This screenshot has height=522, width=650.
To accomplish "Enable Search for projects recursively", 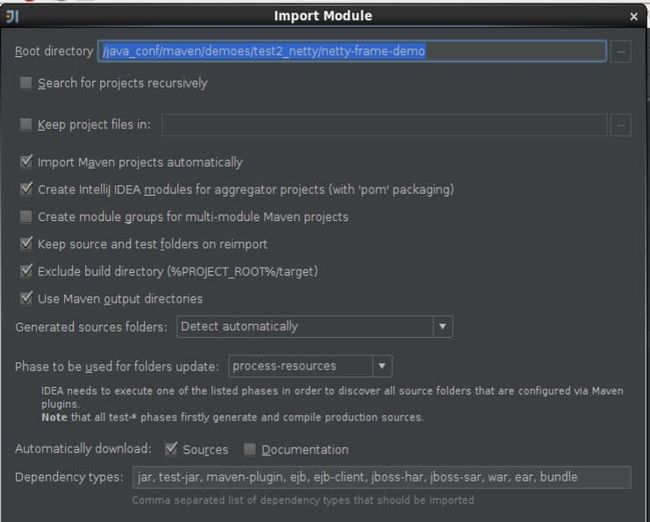I will tap(26, 83).
